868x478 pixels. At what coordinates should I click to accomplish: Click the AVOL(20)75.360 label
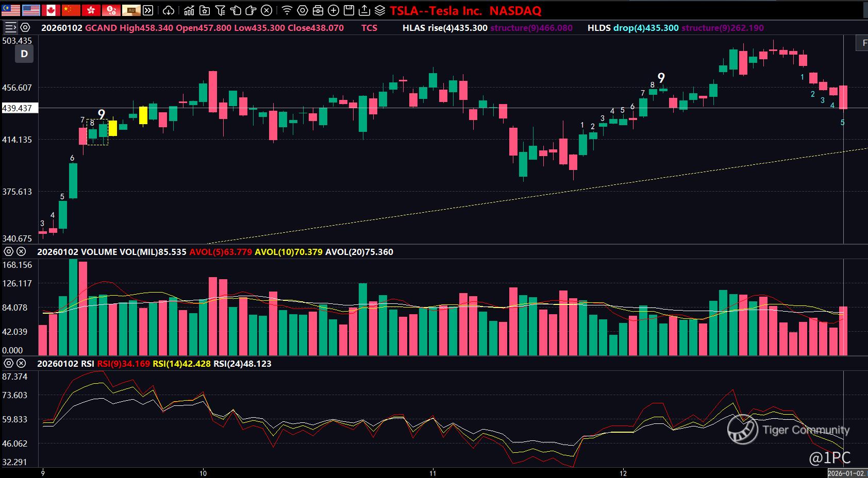pyautogui.click(x=359, y=252)
